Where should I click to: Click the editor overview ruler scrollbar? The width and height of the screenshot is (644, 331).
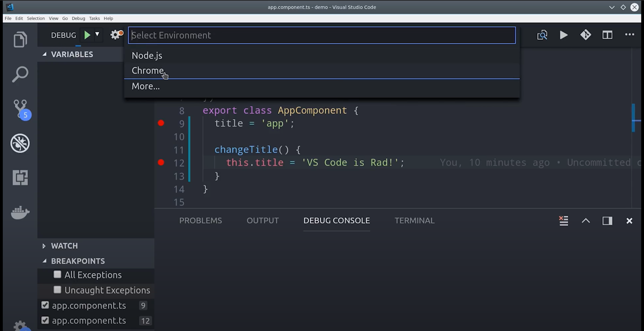[x=636, y=128]
